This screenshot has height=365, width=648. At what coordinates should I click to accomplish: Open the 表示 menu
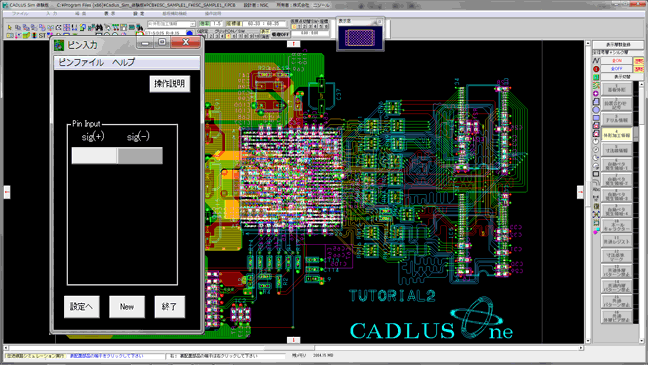pos(110,14)
